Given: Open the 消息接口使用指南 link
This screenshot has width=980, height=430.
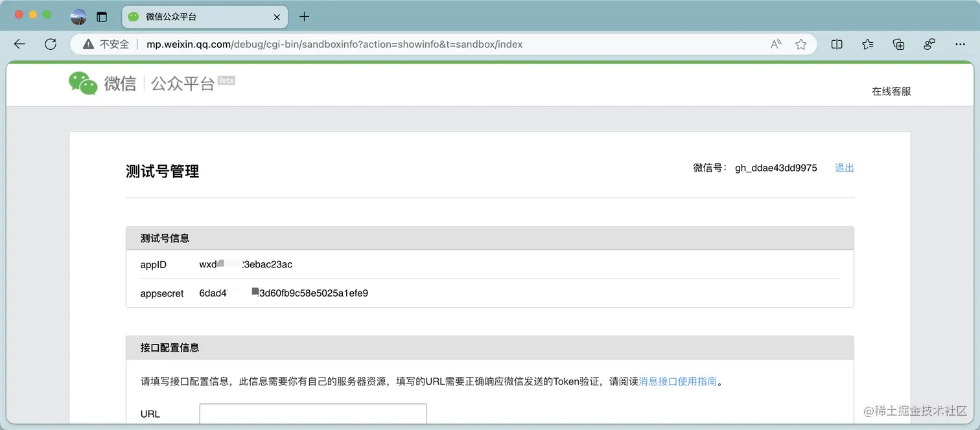Looking at the screenshot, I should point(678,381).
